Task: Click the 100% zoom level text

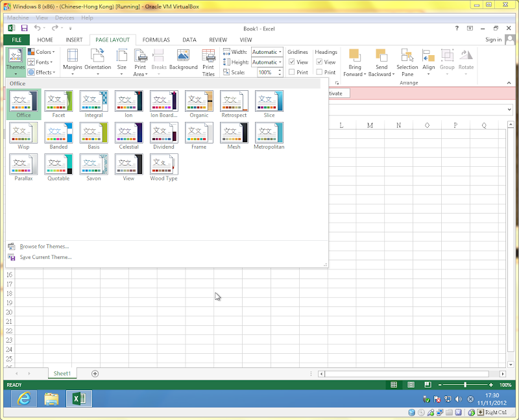Action: click(x=505, y=384)
